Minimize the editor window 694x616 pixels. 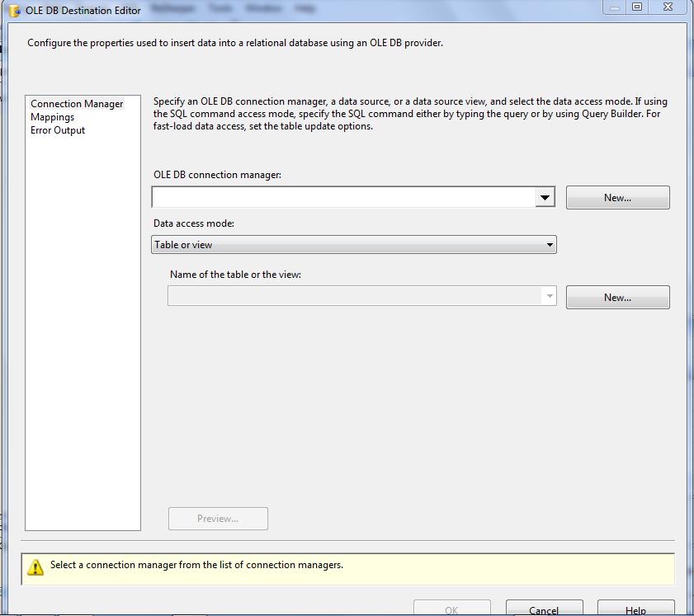[614, 7]
